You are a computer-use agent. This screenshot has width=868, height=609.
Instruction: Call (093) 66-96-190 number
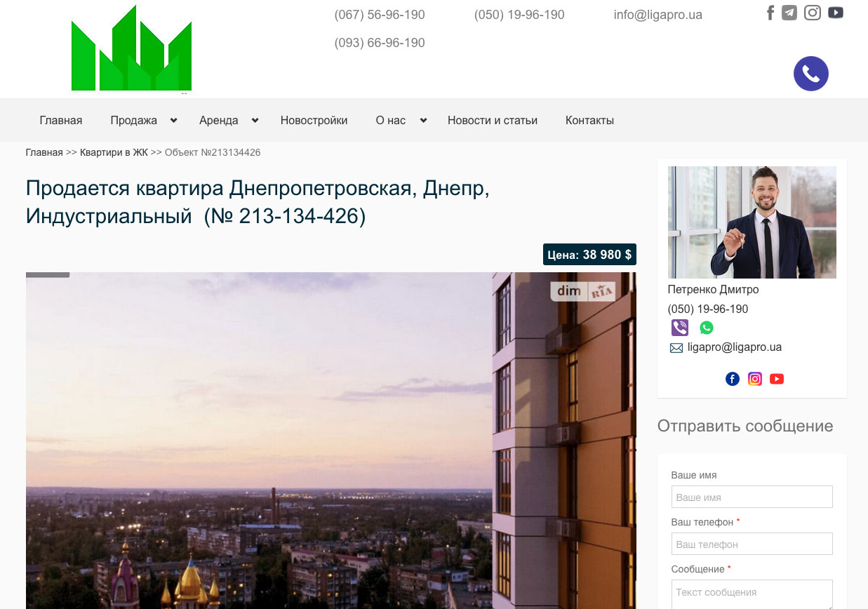pyautogui.click(x=380, y=43)
